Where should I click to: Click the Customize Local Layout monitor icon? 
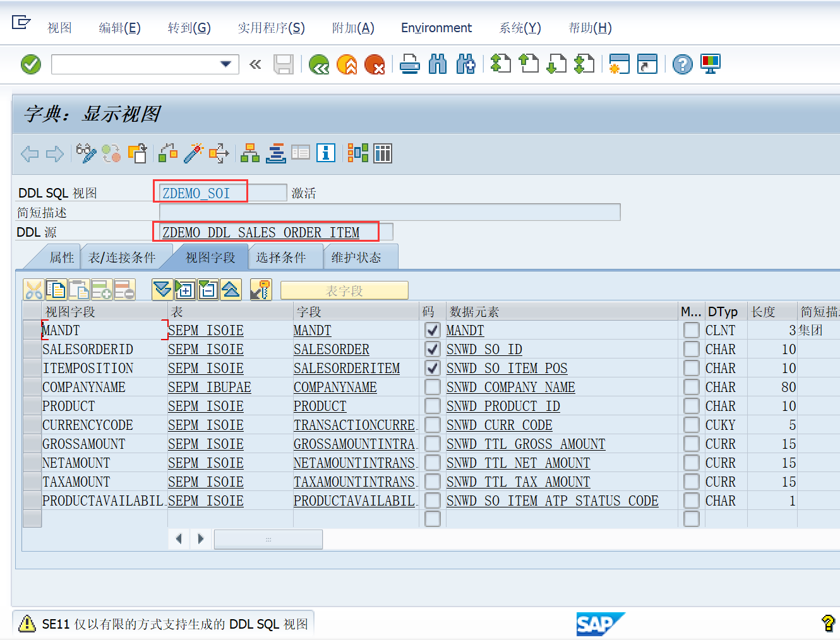pyautogui.click(x=711, y=64)
